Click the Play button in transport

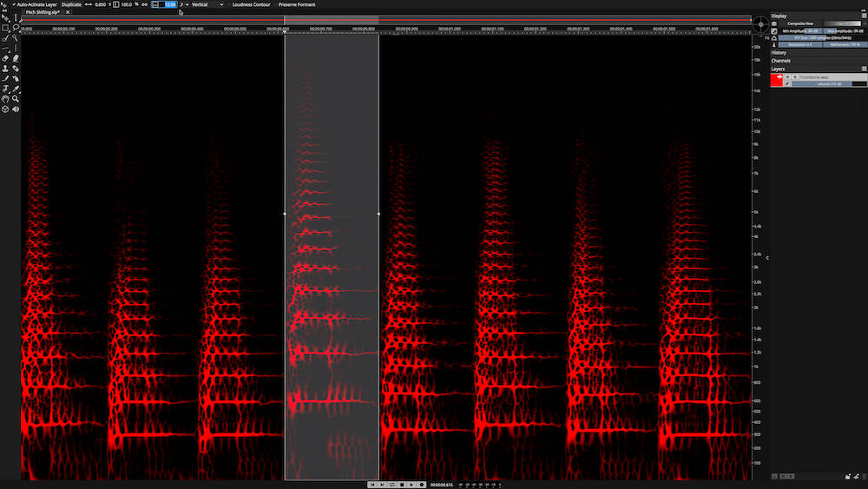(411, 485)
